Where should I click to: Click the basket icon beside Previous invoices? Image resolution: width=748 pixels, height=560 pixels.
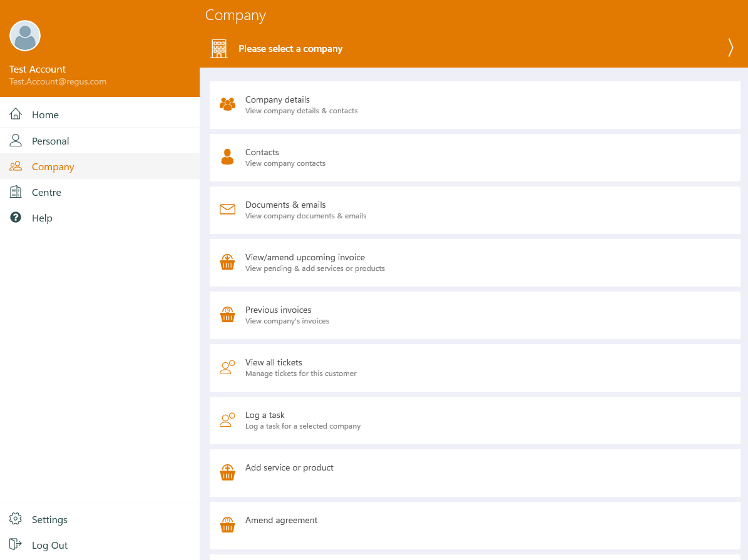click(227, 315)
